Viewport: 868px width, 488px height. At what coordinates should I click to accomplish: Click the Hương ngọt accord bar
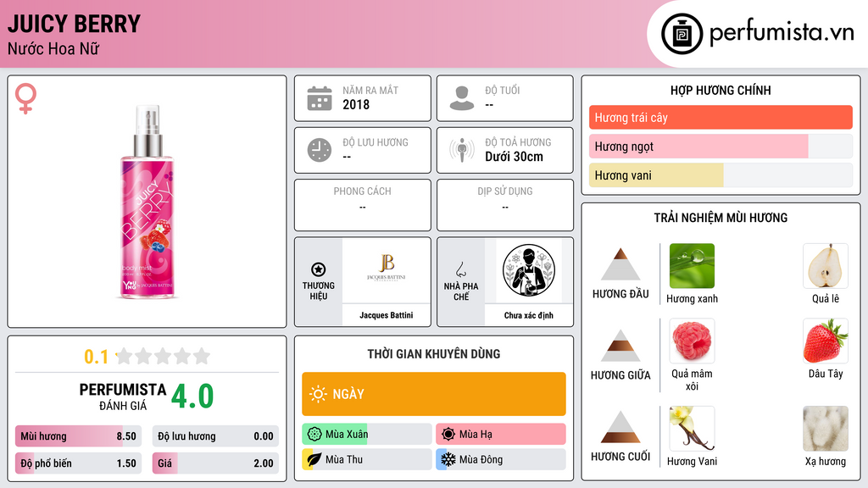tap(721, 146)
